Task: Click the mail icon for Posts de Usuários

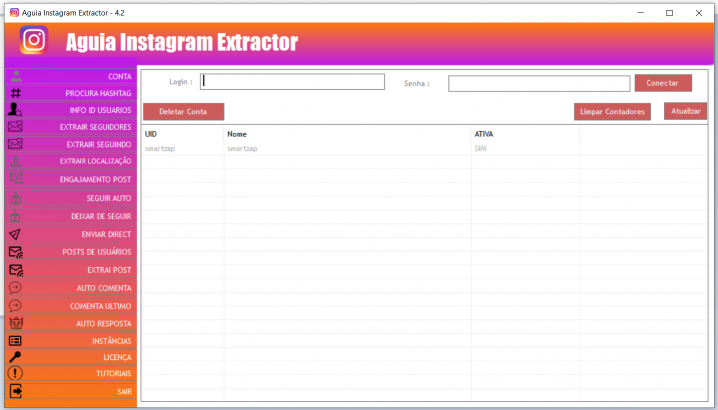Action: 16,252
